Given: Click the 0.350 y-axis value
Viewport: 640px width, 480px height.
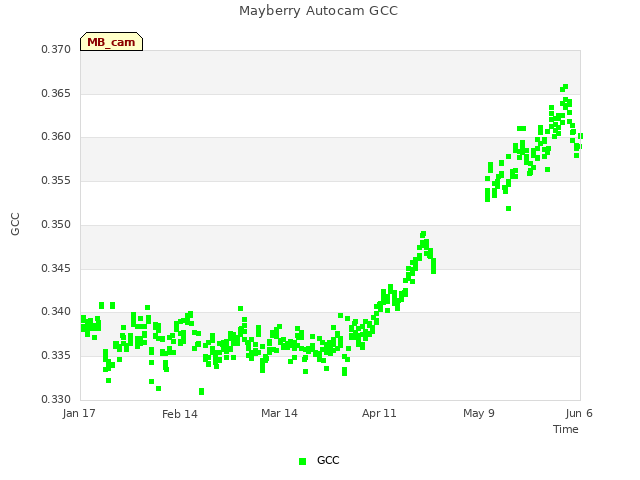Looking at the screenshot, I should point(56,224).
